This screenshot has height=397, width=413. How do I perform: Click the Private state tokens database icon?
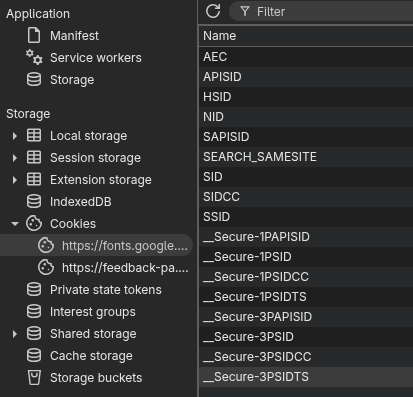[x=34, y=290]
